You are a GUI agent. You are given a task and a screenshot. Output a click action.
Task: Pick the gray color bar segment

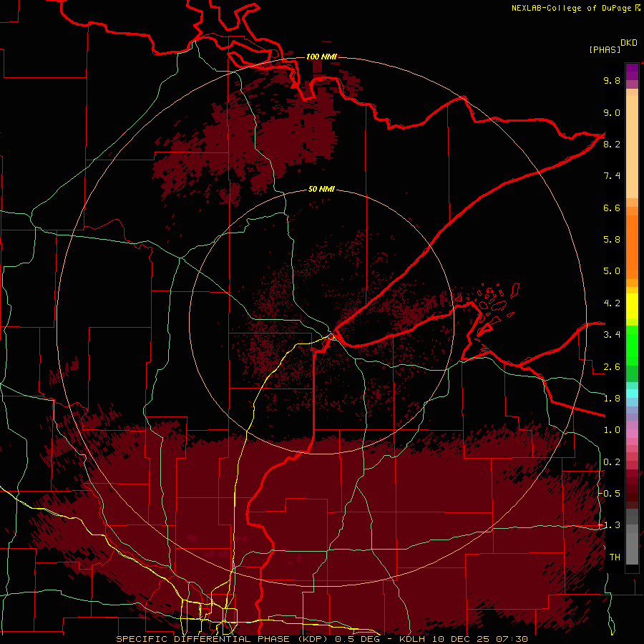point(632,537)
